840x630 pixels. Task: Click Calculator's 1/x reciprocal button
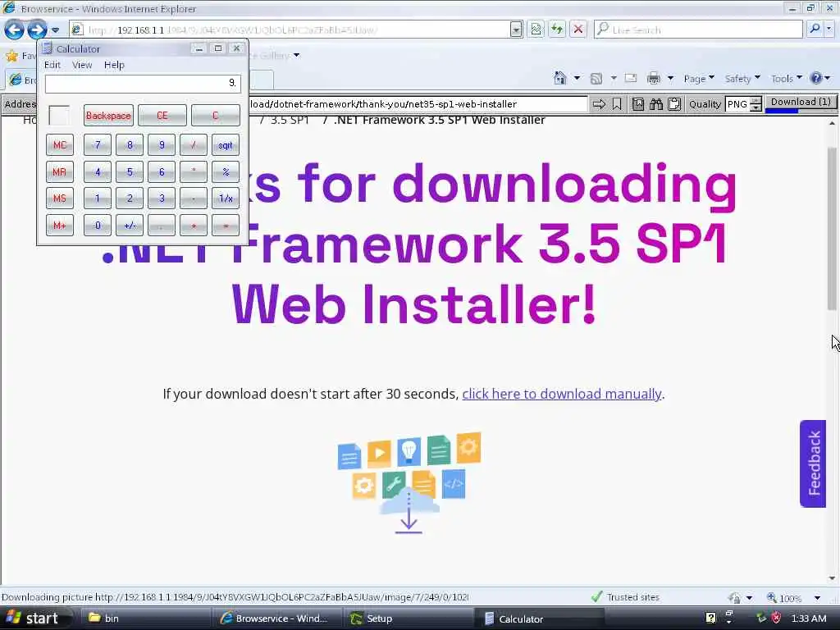click(226, 199)
